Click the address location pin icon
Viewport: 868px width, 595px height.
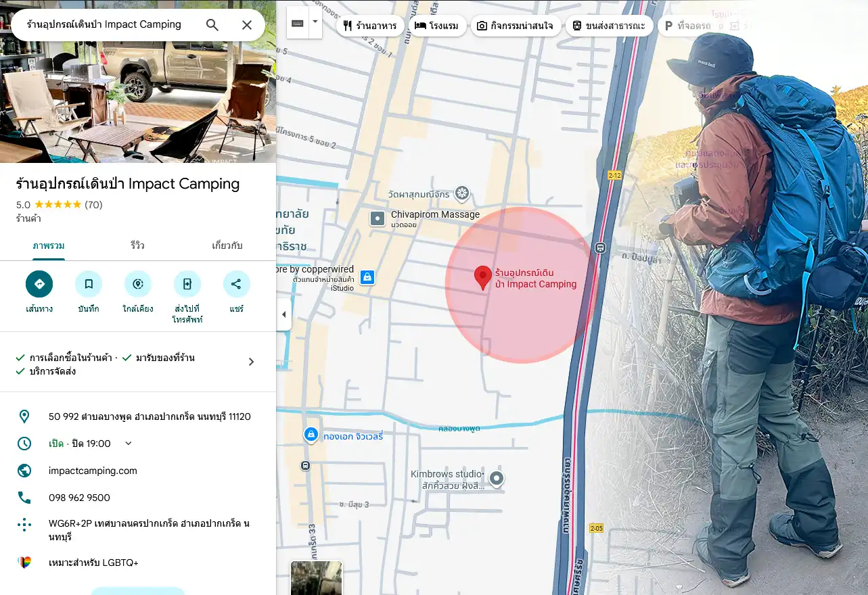click(x=24, y=416)
